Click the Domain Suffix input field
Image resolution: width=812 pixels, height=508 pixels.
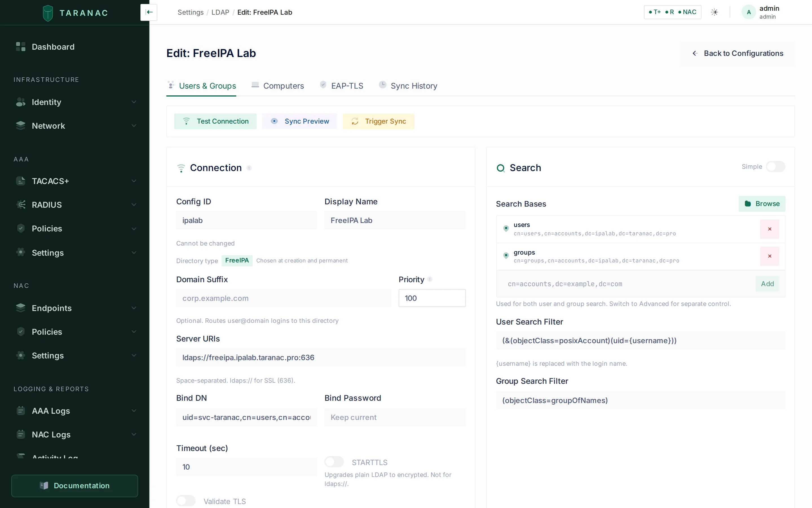pyautogui.click(x=284, y=298)
